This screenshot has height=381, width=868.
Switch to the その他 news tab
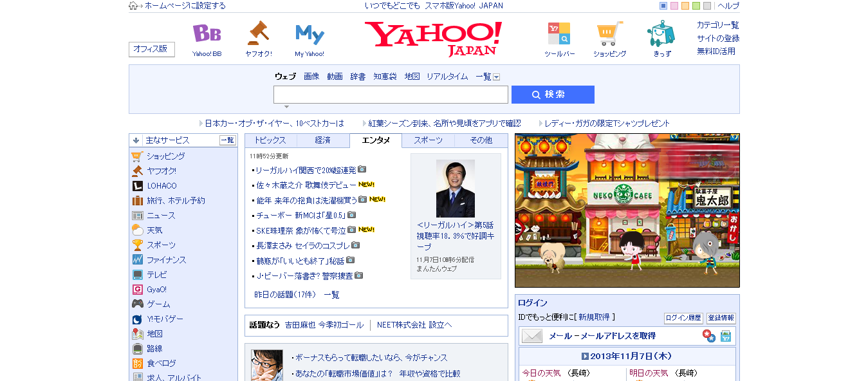(x=481, y=140)
